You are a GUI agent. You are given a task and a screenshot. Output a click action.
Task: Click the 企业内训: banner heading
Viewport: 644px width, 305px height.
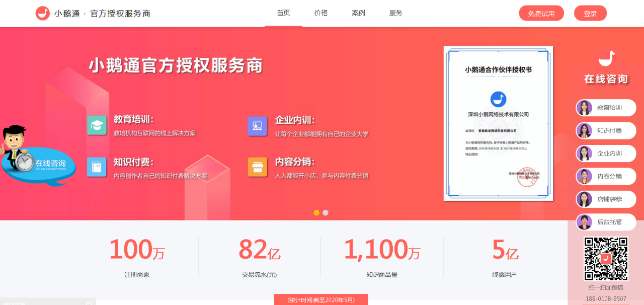click(x=295, y=120)
